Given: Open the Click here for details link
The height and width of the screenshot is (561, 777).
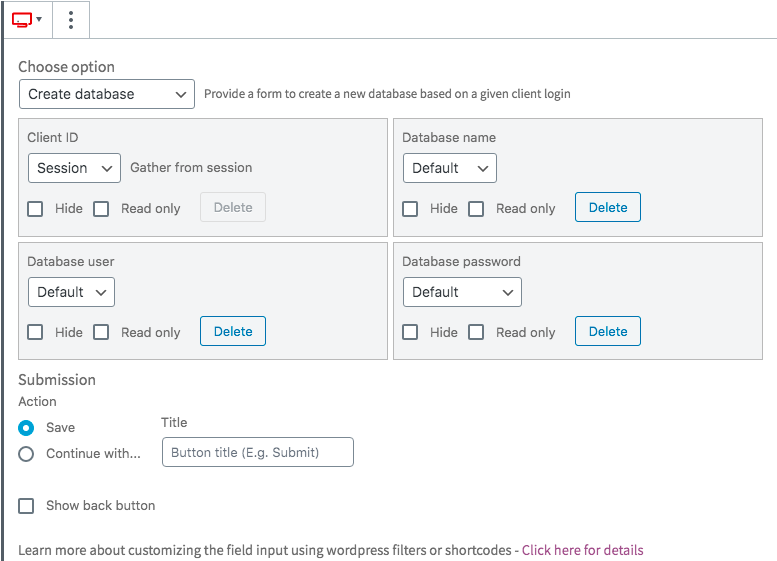Looking at the screenshot, I should [582, 550].
